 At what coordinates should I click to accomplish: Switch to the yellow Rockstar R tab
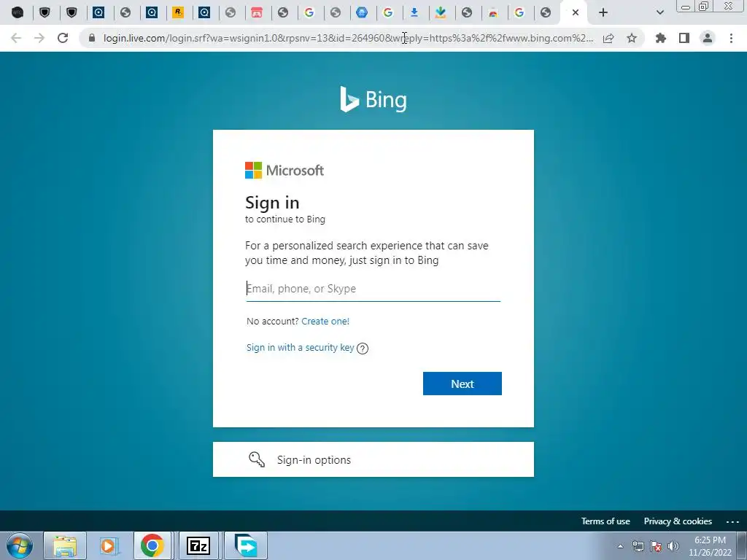pos(178,12)
